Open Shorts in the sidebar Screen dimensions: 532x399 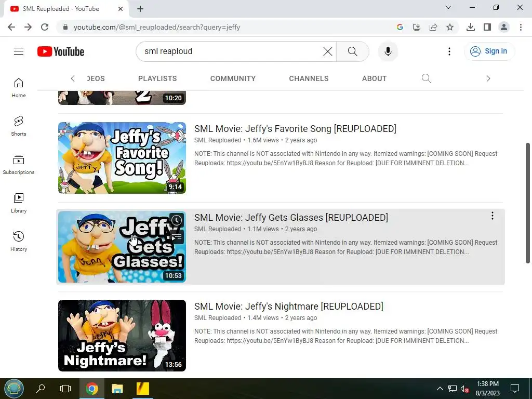pos(19,126)
